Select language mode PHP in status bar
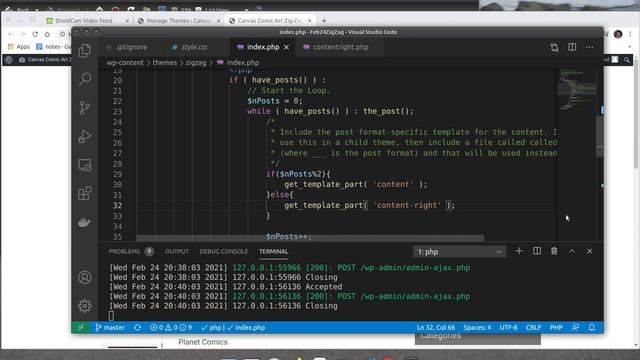Viewport: 640px width, 360px height. click(x=556, y=327)
